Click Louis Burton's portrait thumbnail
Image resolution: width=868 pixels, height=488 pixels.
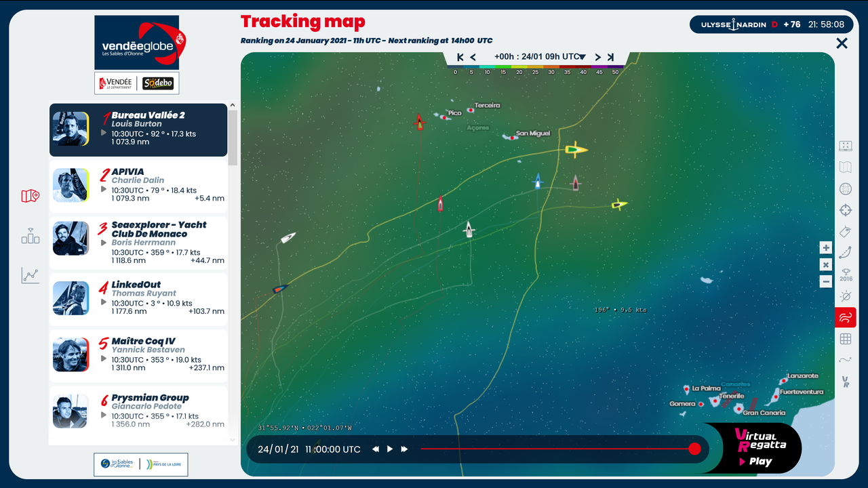[x=71, y=129]
